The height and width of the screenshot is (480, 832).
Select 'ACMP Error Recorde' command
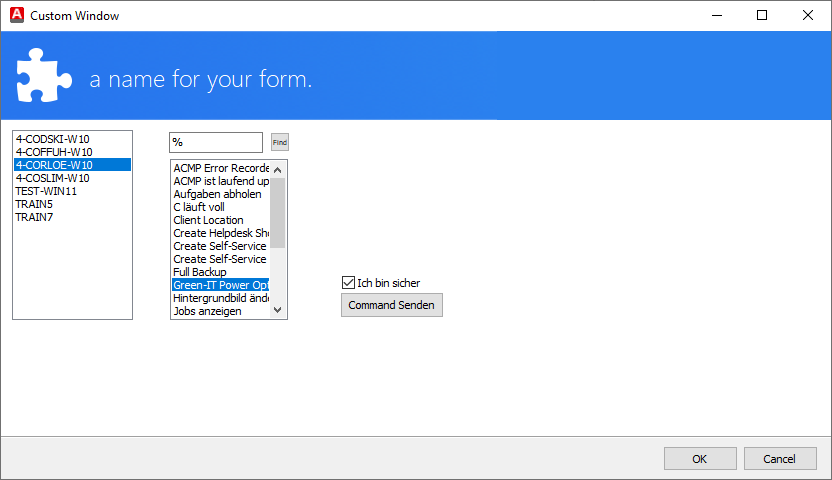pos(221,168)
